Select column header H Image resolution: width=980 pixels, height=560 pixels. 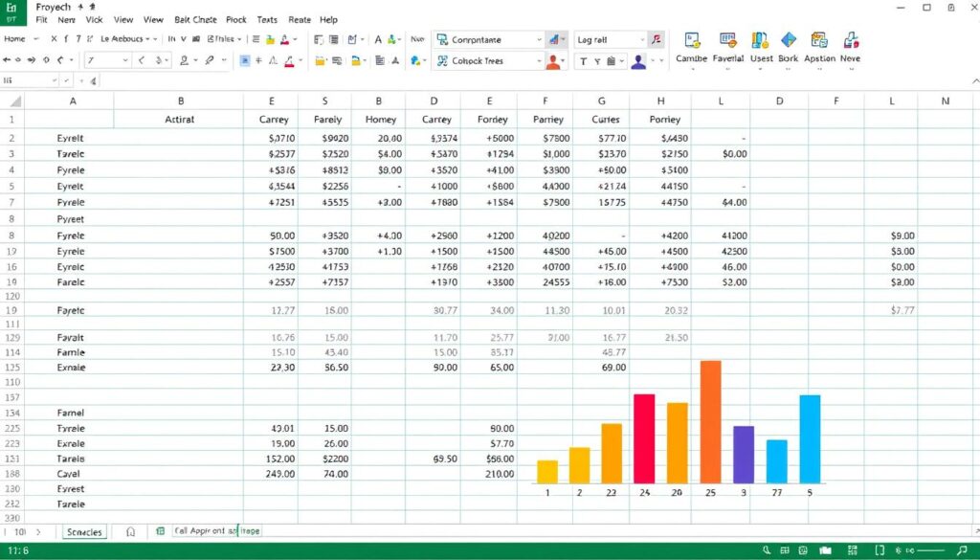click(660, 101)
